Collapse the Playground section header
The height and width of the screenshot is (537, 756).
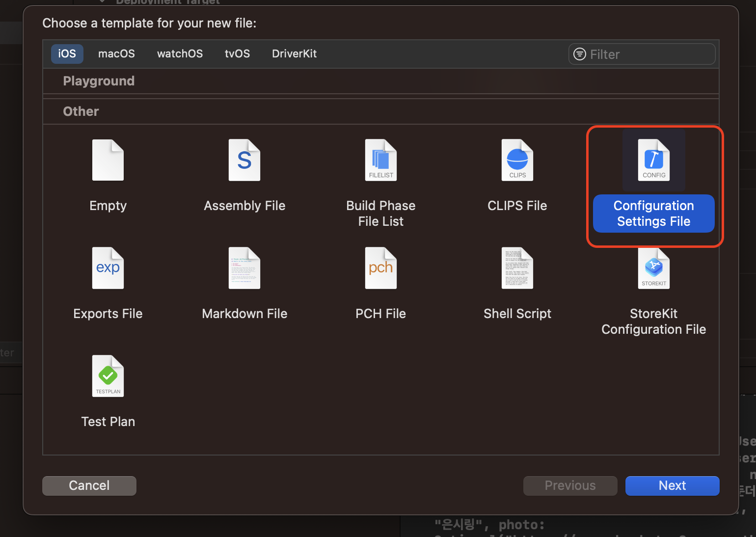click(x=98, y=81)
